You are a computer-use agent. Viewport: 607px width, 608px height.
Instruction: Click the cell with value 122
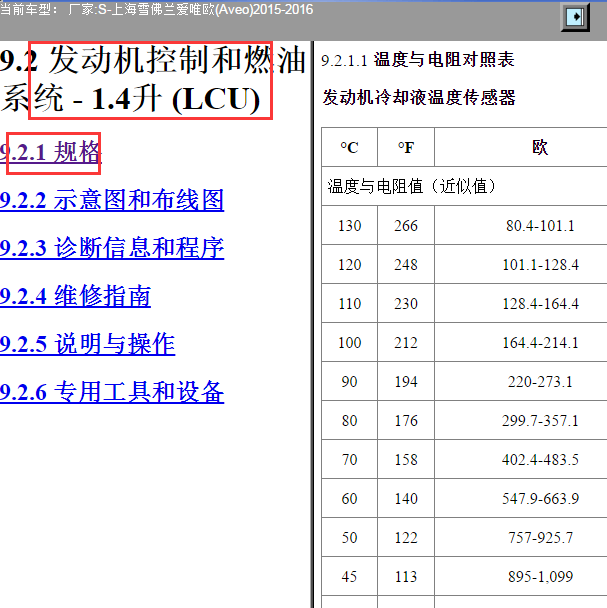[406, 538]
